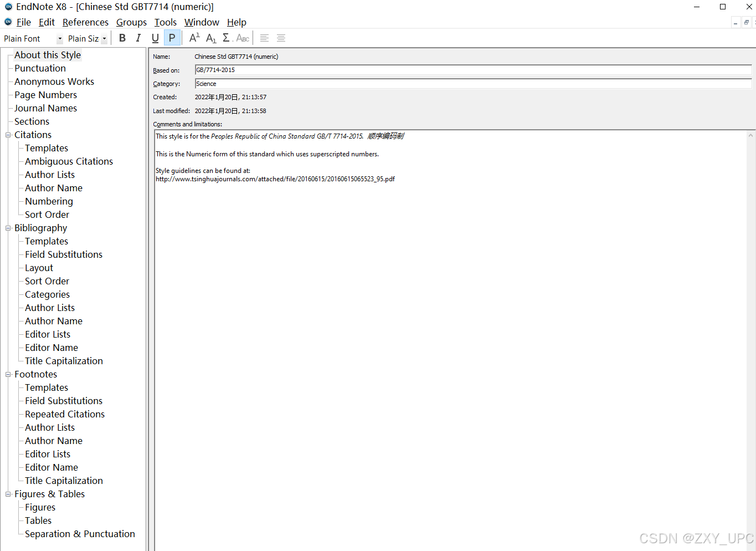The image size is (756, 551).
Task: Select Page Numbers
Action: click(45, 95)
